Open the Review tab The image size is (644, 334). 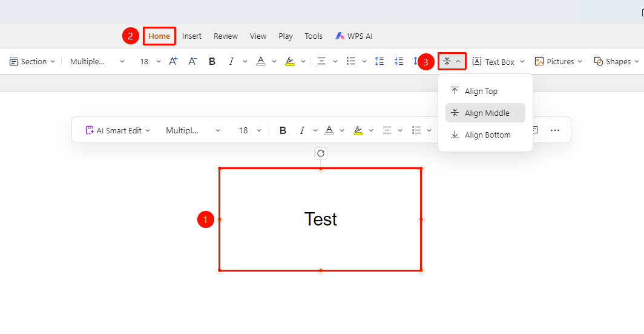click(x=226, y=36)
